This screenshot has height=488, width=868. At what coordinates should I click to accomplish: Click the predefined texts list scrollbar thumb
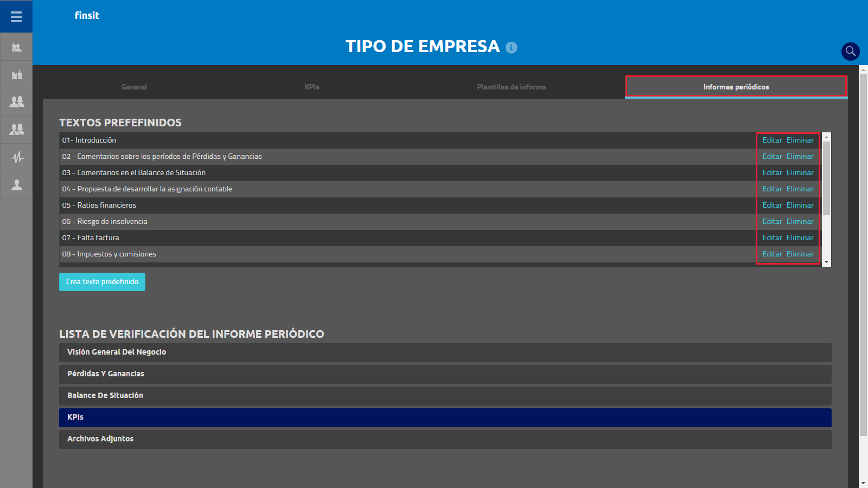(826, 178)
